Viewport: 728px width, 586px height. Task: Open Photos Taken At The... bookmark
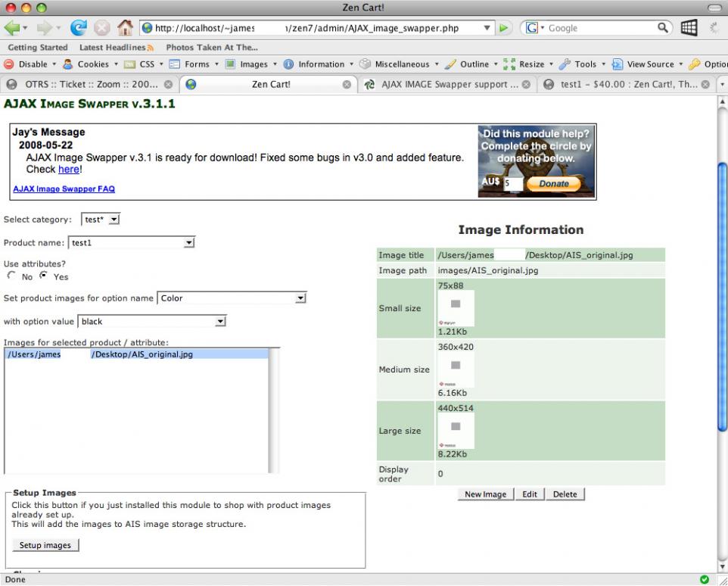[212, 48]
